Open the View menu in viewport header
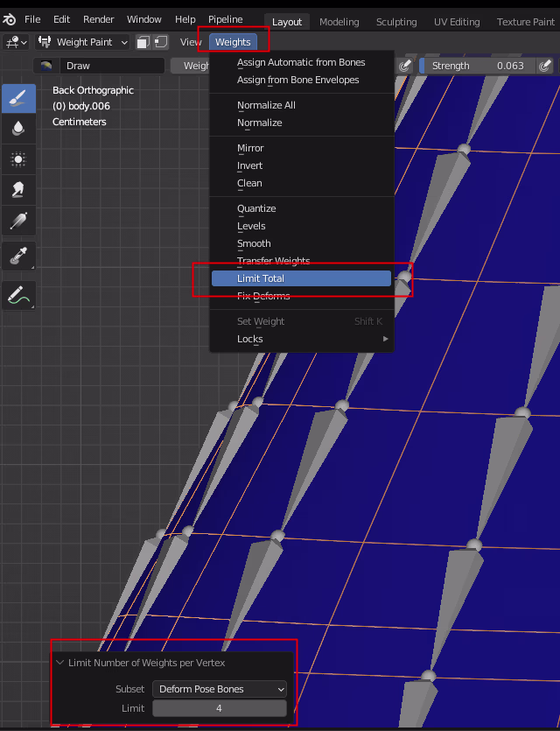 191,42
